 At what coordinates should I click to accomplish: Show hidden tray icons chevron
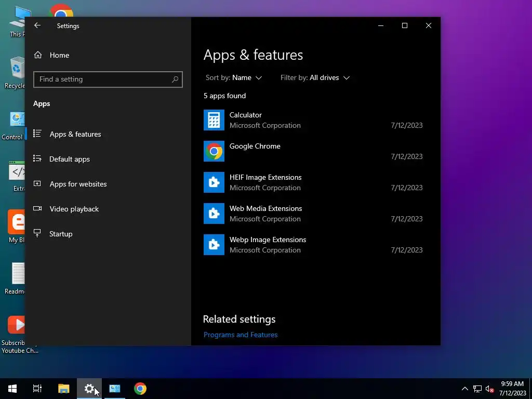click(x=465, y=389)
